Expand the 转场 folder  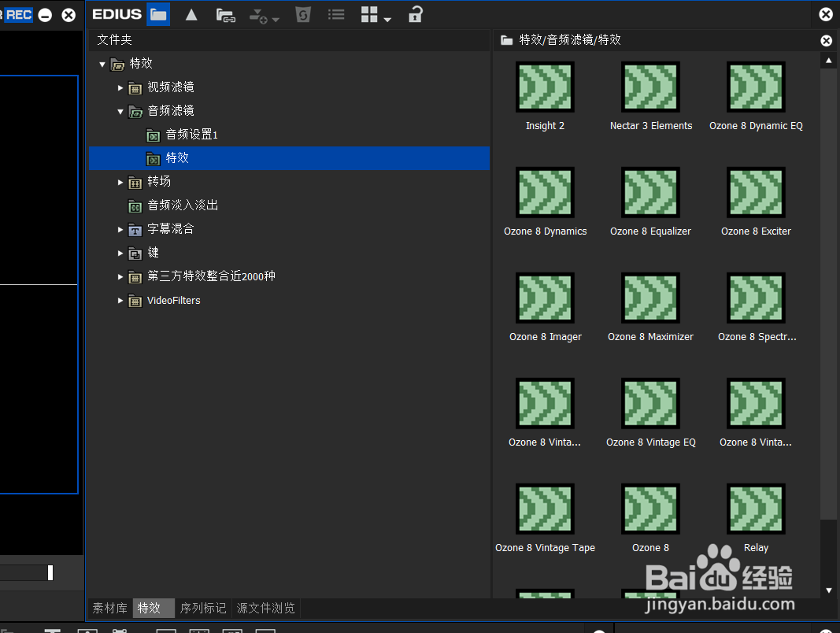[x=120, y=182]
